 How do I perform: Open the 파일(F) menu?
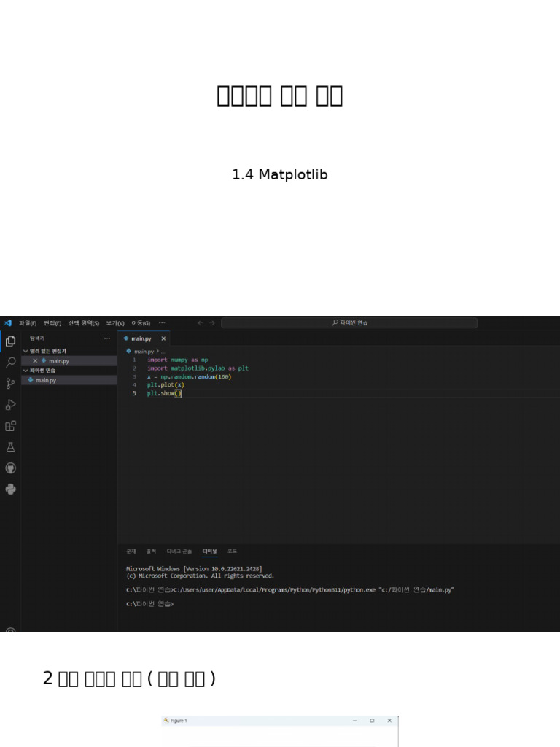coord(28,322)
